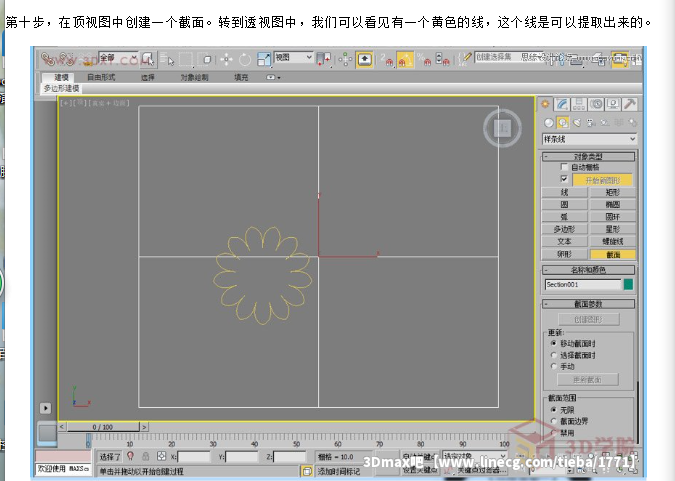The image size is (675, 481).
Task: Select the 无限 section extents radio
Action: click(554, 410)
